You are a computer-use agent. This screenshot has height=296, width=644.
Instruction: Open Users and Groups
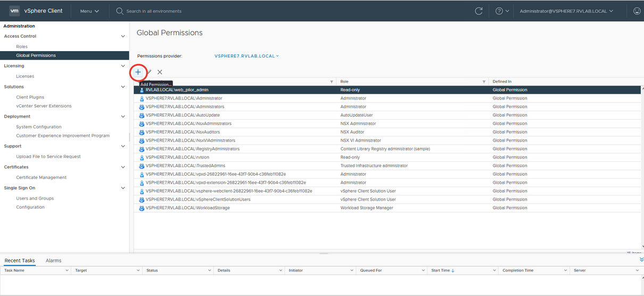pyautogui.click(x=35, y=199)
